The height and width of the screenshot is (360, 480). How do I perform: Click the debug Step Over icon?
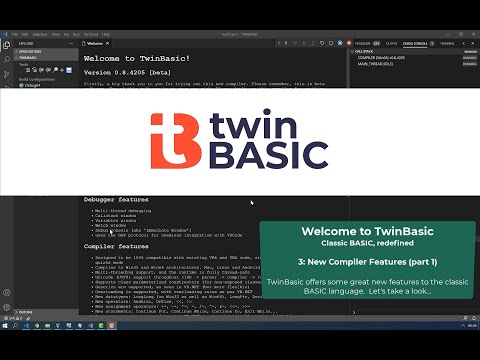click(295, 43)
